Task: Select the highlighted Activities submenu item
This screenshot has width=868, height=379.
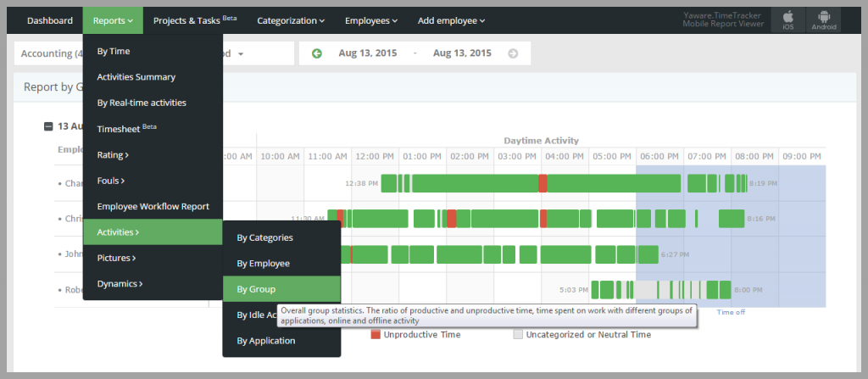Action: point(153,231)
